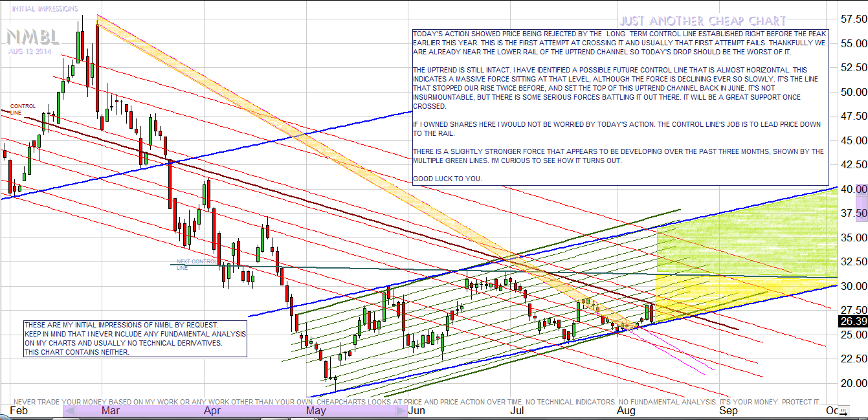Click the 26.39 current price label
The width and height of the screenshot is (868, 420).
852,321
